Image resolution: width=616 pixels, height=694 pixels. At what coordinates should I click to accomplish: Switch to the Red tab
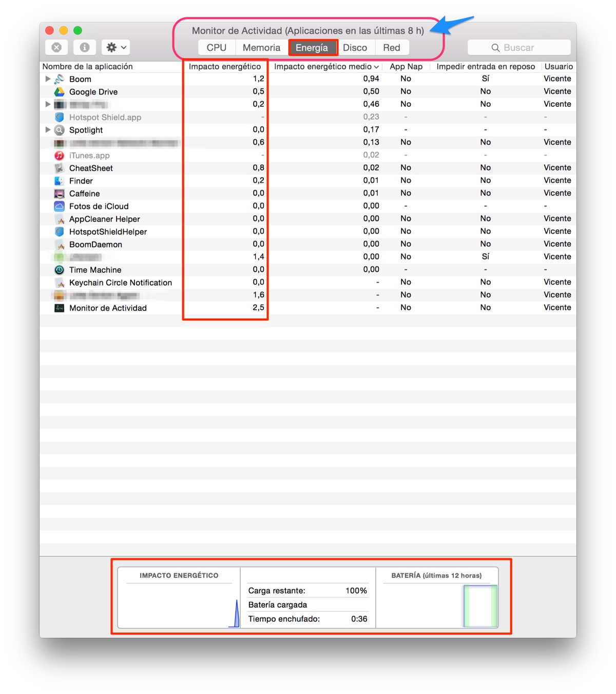(x=392, y=48)
